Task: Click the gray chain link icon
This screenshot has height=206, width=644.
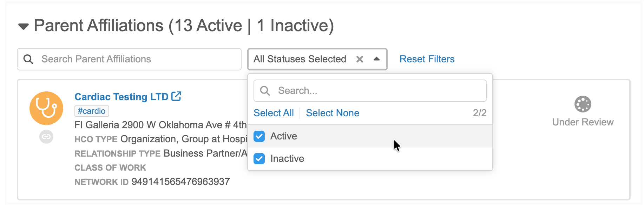Action: click(x=46, y=137)
